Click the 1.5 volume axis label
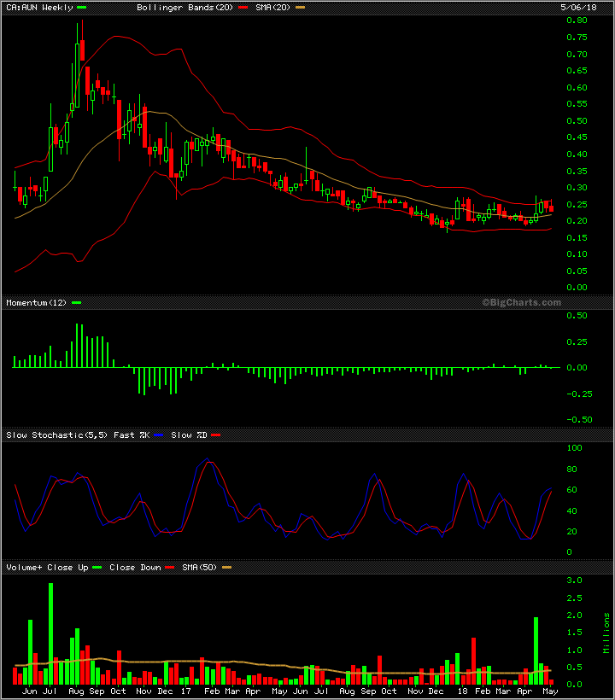The height and width of the screenshot is (700, 615). click(x=574, y=633)
